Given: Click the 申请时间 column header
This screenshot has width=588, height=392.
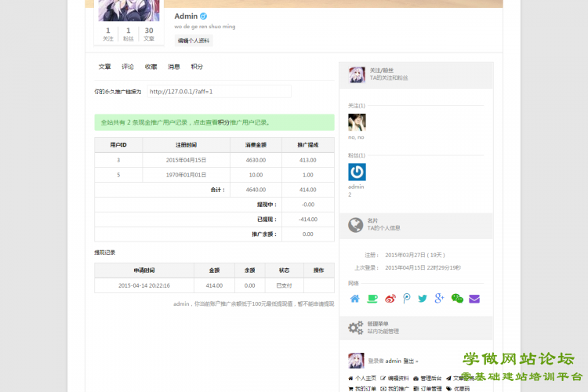Looking at the screenshot, I should tap(144, 270).
